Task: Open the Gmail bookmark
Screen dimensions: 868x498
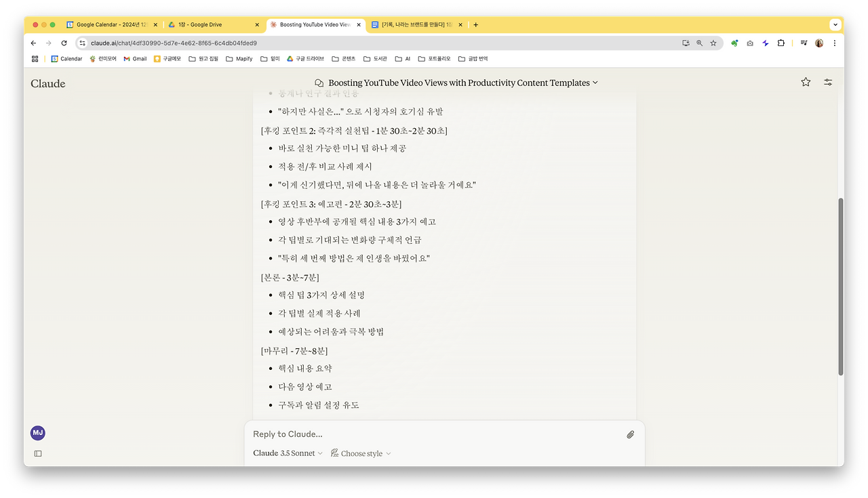Action: (x=135, y=58)
